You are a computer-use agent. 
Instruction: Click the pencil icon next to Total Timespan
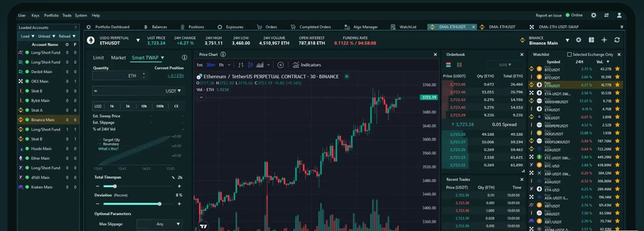(173, 178)
